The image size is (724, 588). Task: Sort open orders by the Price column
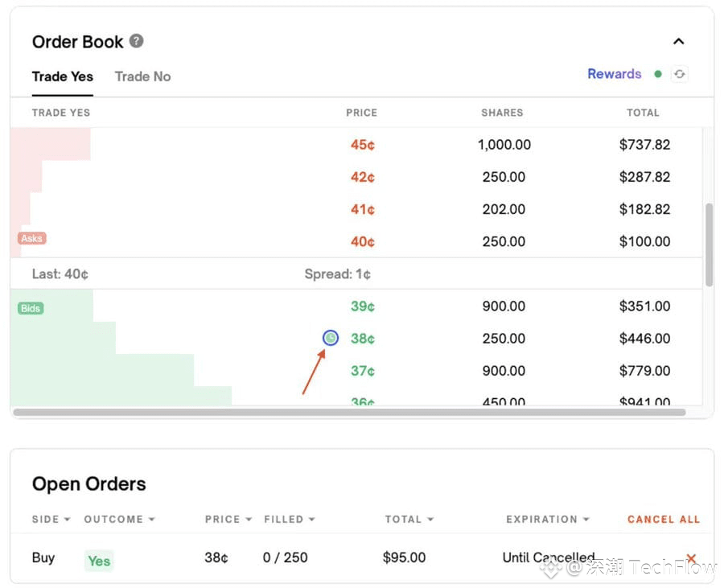pos(228,520)
